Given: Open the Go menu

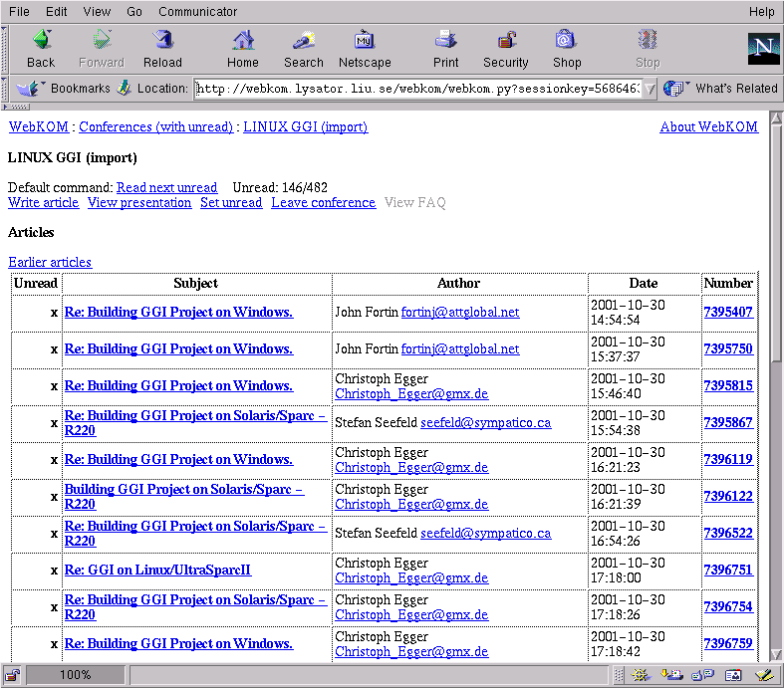Looking at the screenshot, I should pos(134,12).
